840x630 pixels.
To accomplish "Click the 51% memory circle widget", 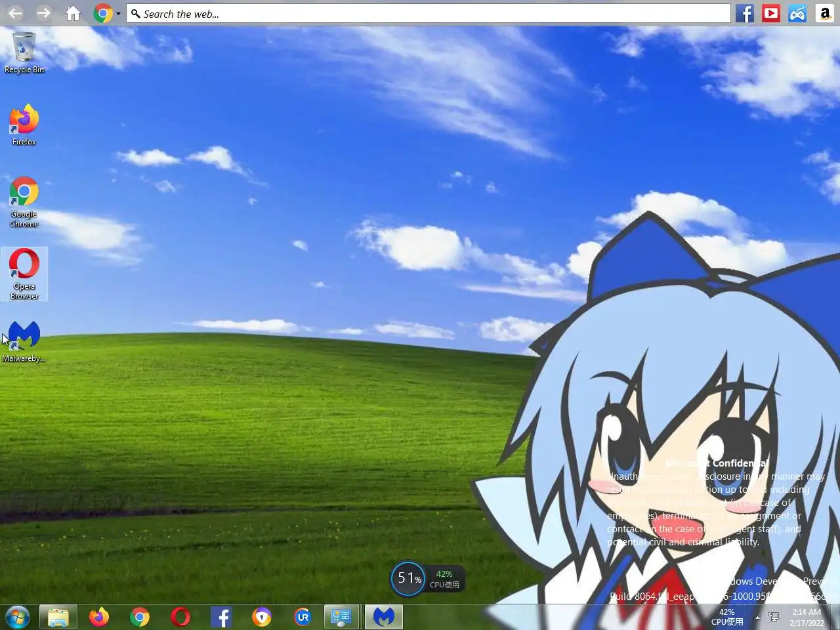I will click(x=408, y=578).
